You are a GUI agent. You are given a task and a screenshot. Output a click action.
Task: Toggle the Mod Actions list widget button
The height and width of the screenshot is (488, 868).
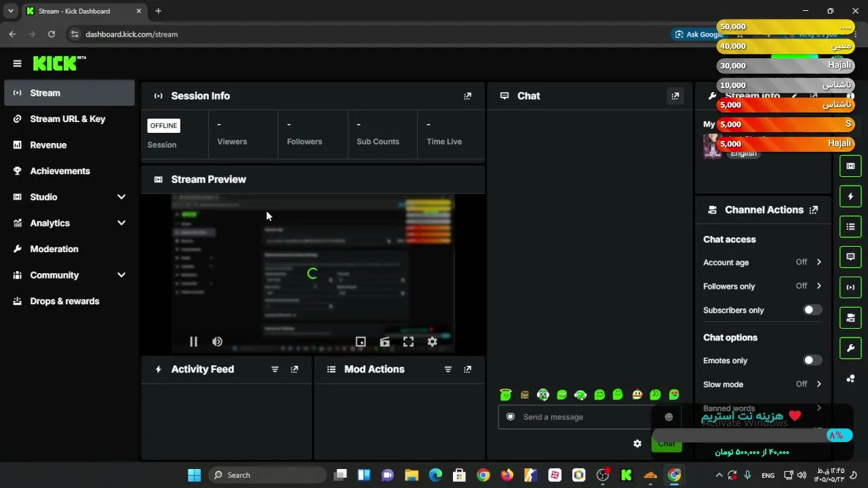(850, 226)
